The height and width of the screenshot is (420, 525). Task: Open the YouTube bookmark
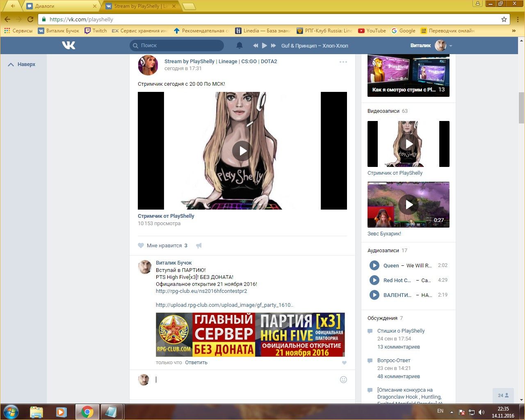point(372,31)
